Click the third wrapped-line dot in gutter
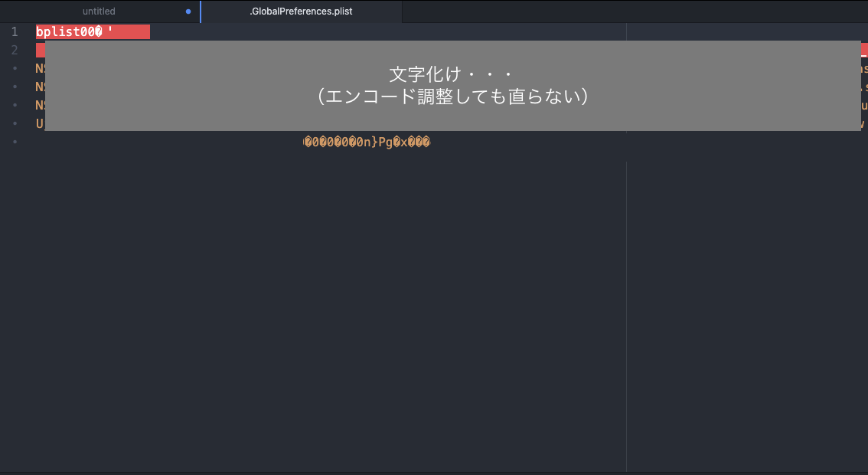 (15, 105)
